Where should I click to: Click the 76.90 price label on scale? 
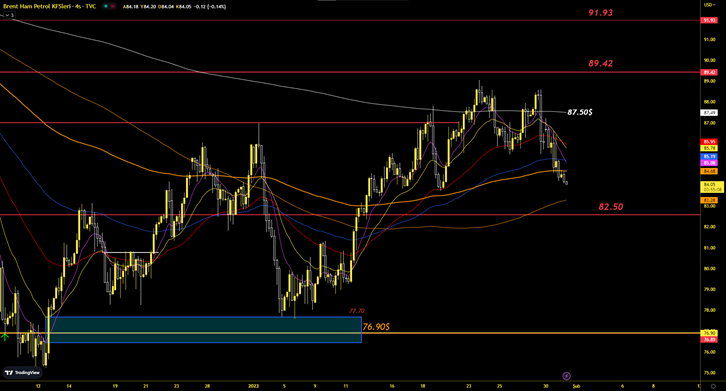click(x=709, y=333)
